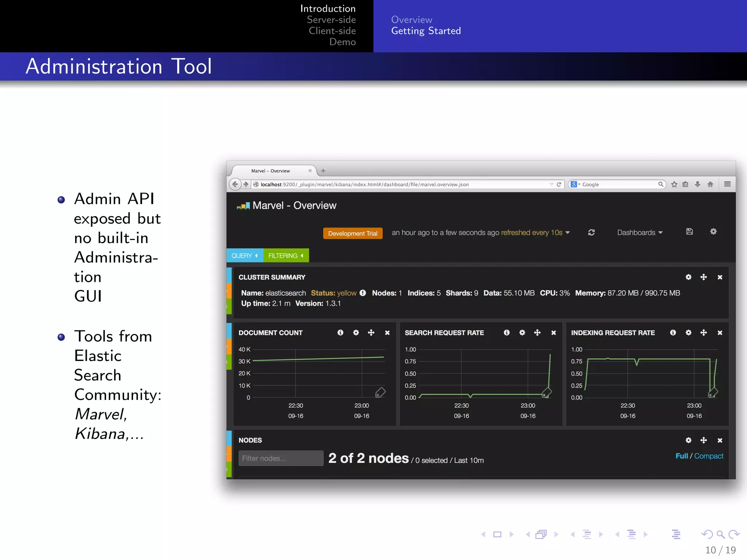The height and width of the screenshot is (560, 747).
Task: Click the cluster status yellow warning icon
Action: tap(363, 293)
